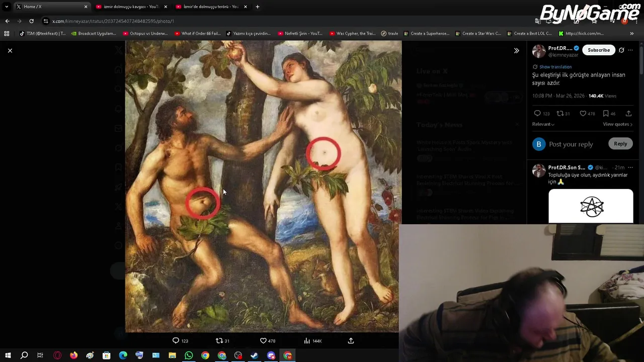Click the Reply button
Screen dimensions: 644x362
coord(620,144)
